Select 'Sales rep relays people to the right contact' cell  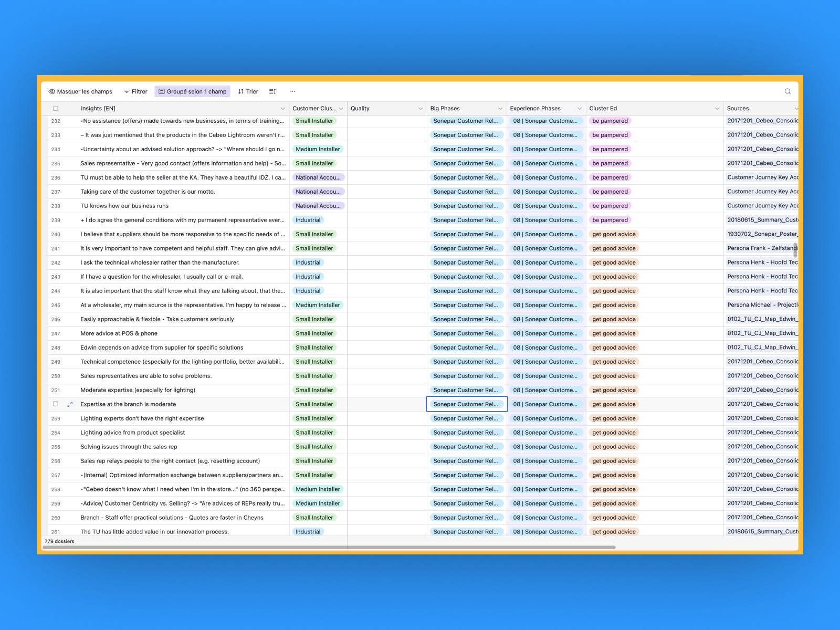(x=184, y=461)
